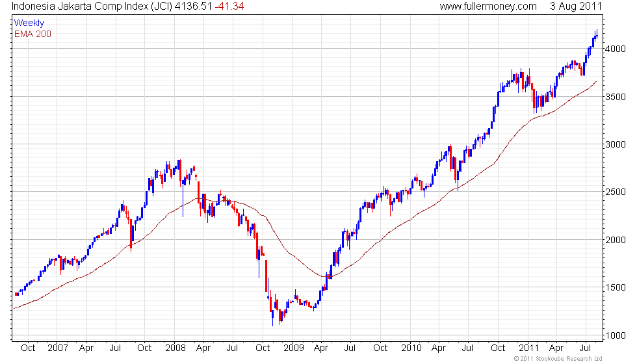Click the 2011 x-axis label
637x364 pixels.
coord(528,348)
